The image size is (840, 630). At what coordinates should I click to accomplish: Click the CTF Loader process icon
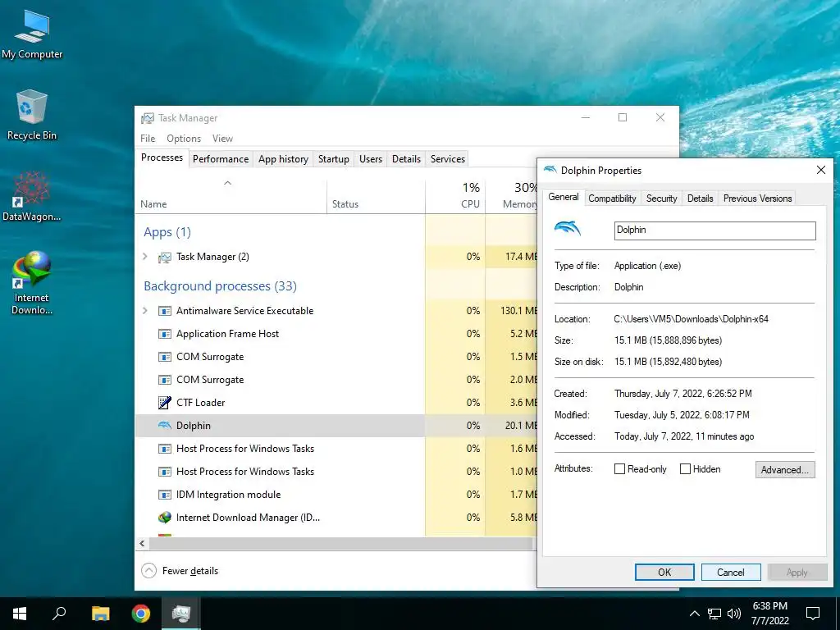(x=164, y=402)
